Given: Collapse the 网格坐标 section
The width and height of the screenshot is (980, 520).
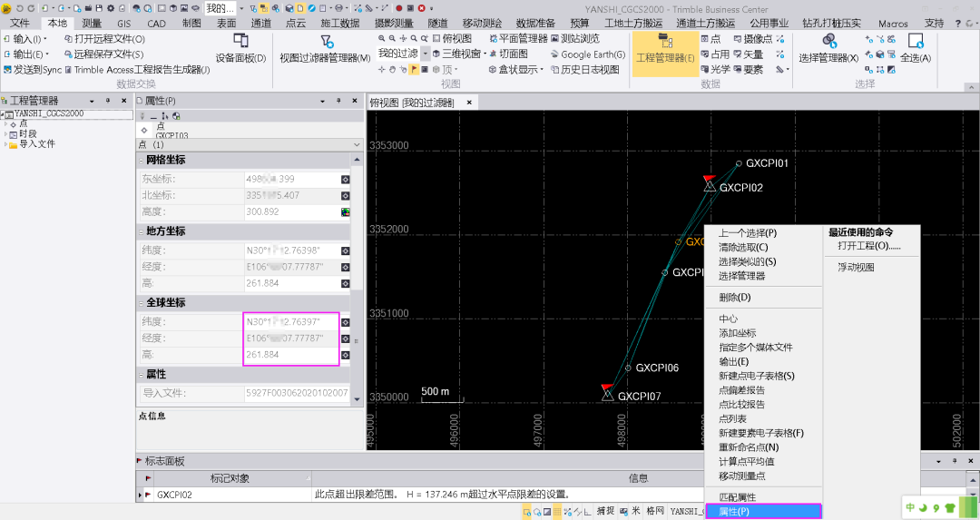Looking at the screenshot, I should (x=142, y=161).
